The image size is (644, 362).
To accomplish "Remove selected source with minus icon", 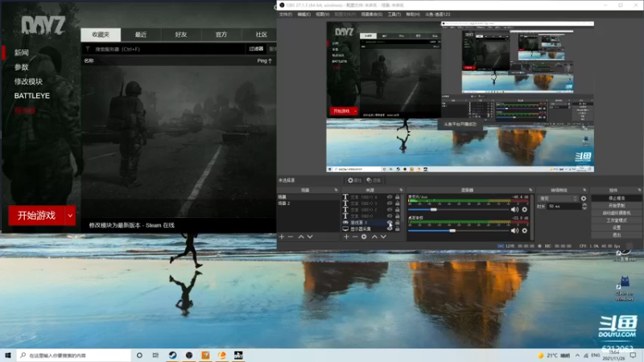I will (x=355, y=237).
